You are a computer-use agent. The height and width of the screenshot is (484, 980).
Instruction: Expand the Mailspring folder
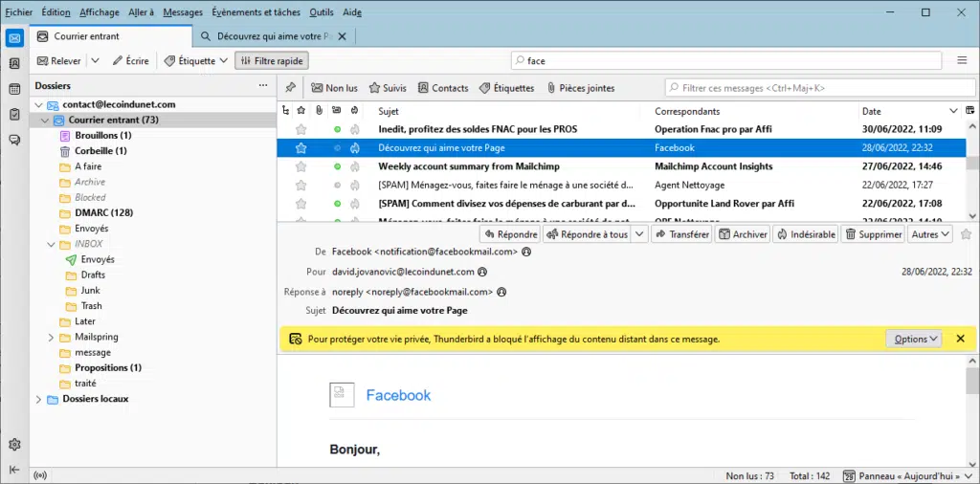point(52,338)
